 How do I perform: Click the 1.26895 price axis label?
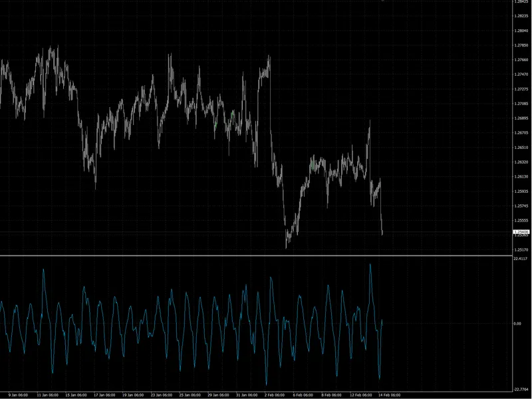click(x=521, y=118)
